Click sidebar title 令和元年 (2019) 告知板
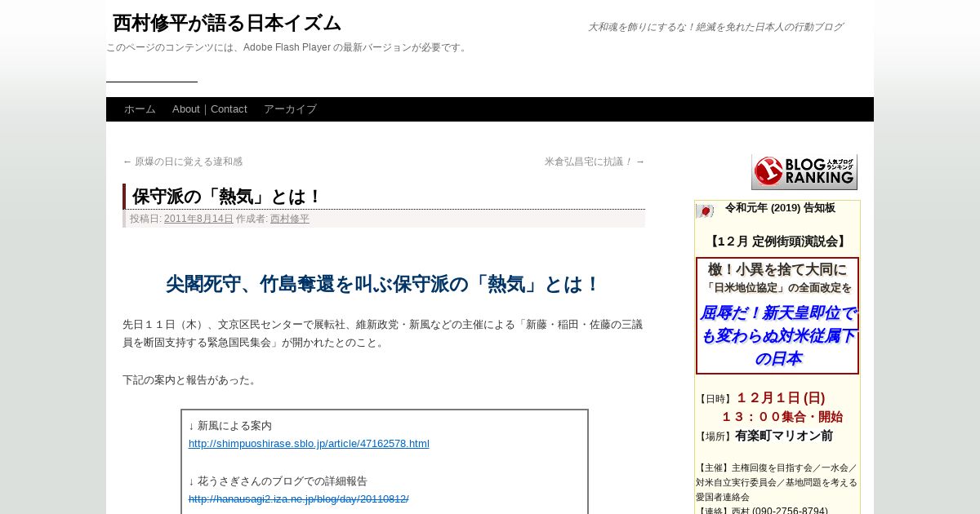Image resolution: width=980 pixels, height=514 pixels. click(780, 208)
